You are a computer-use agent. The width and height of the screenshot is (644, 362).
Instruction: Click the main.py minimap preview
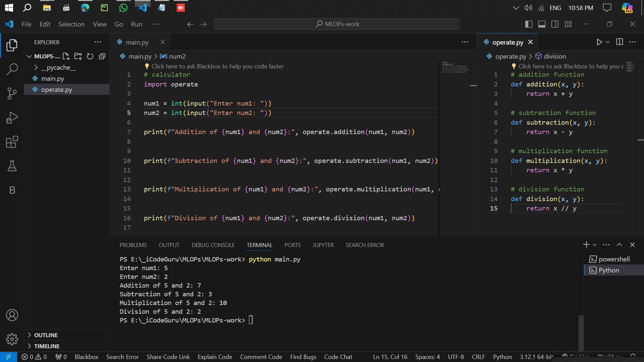pyautogui.click(x=455, y=67)
